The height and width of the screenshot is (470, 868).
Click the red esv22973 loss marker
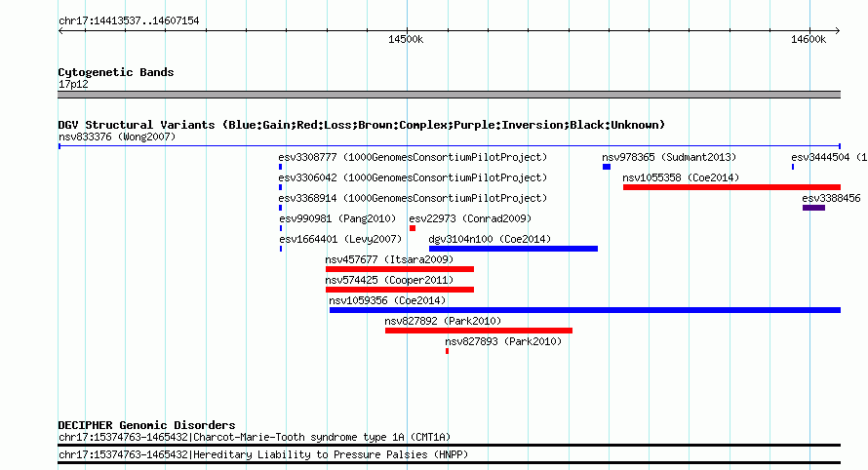coord(413,228)
